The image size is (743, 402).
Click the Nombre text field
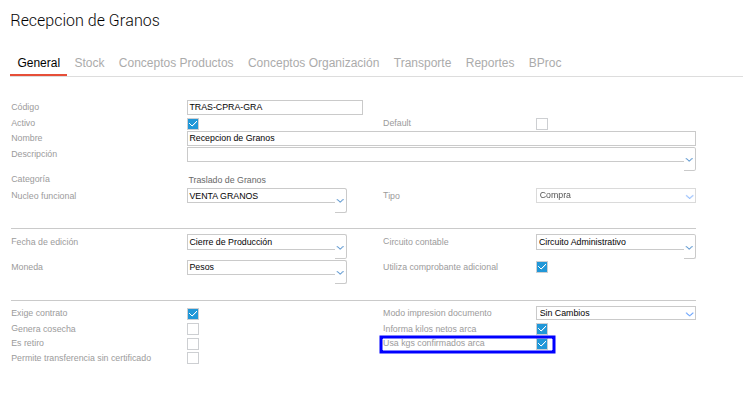[440, 138]
